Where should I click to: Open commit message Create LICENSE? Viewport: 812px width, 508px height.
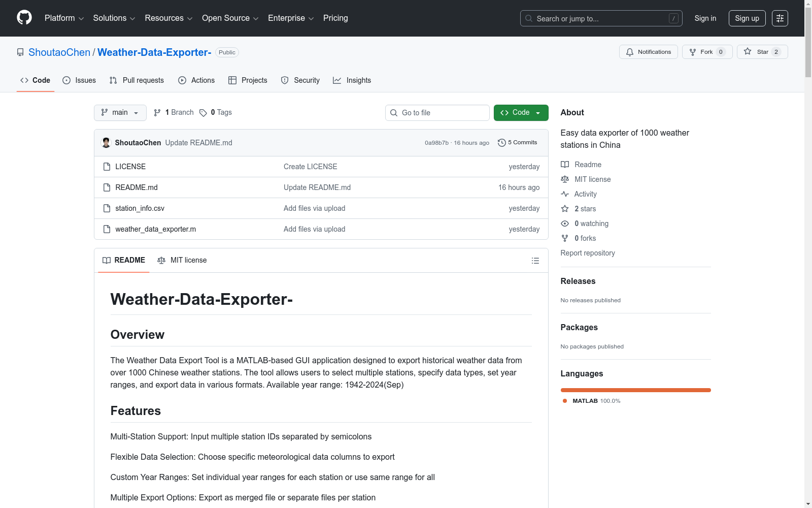coord(311,167)
